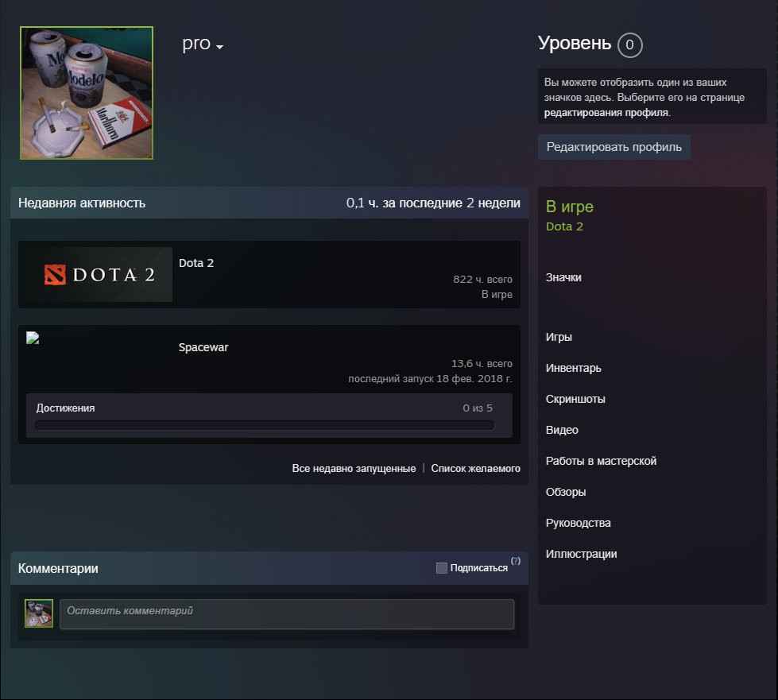Viewport: 778px width, 700px height.
Task: Open 'Игры' games section
Action: (x=559, y=337)
